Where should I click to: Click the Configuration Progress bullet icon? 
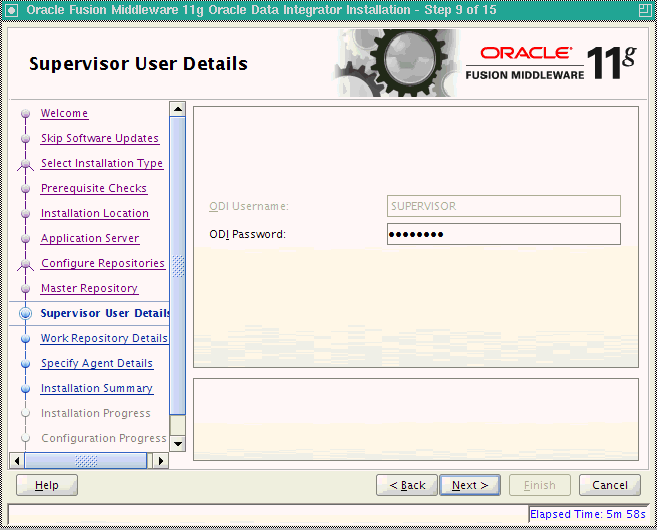(26, 438)
